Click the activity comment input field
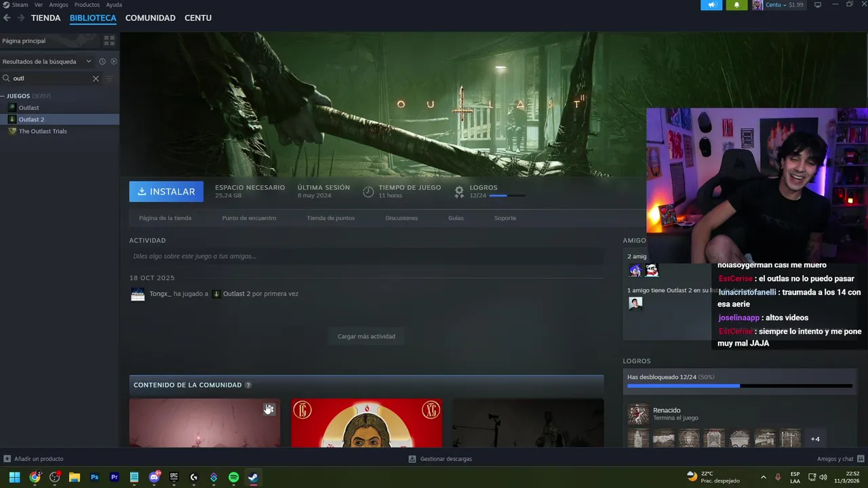 click(366, 256)
